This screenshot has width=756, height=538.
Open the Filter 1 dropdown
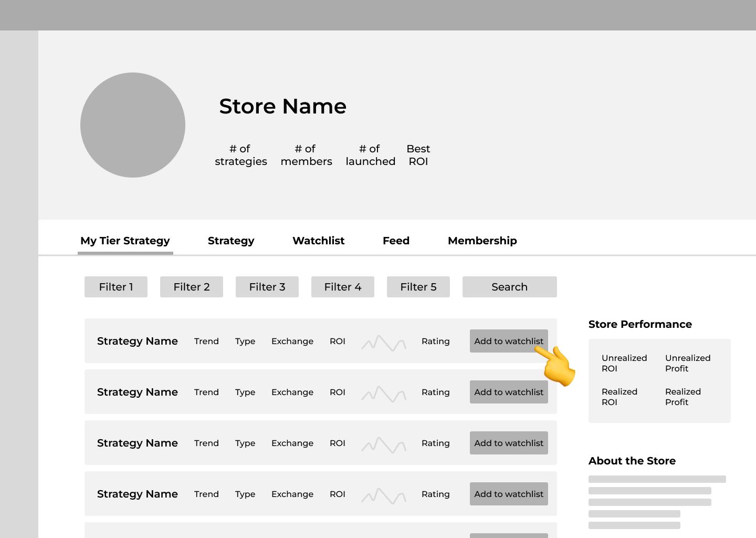[x=116, y=287]
